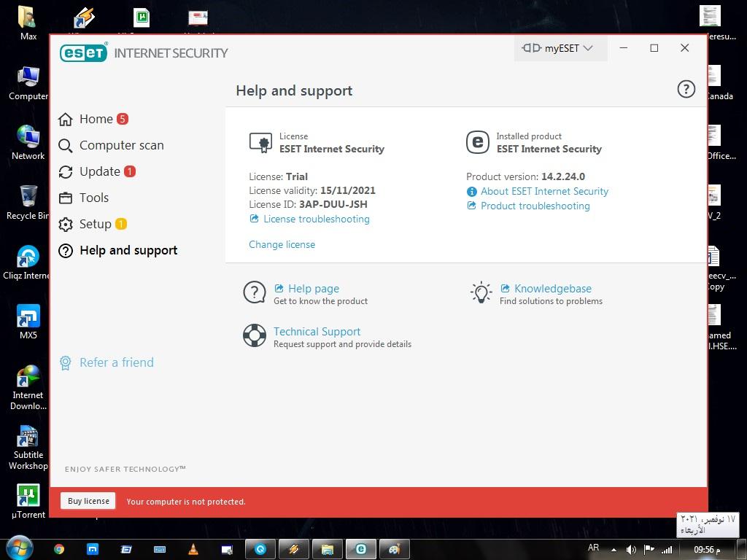The image size is (747, 560).
Task: Click the Refer a friend award icon
Action: click(65, 363)
